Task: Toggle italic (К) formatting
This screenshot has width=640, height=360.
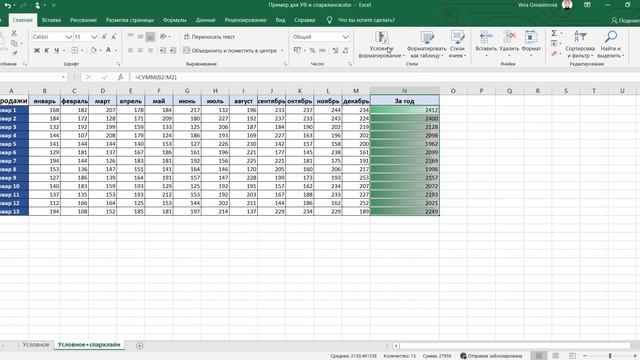Action: pos(47,50)
